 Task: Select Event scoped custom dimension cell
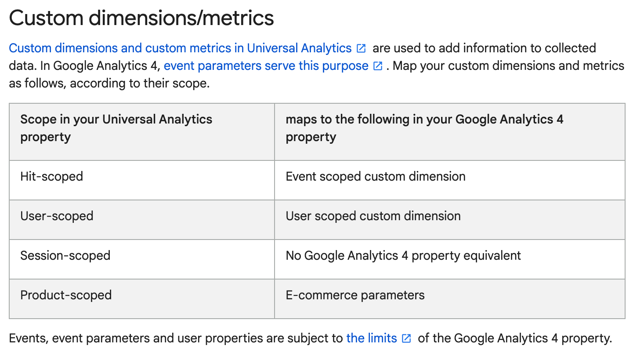[450, 180]
